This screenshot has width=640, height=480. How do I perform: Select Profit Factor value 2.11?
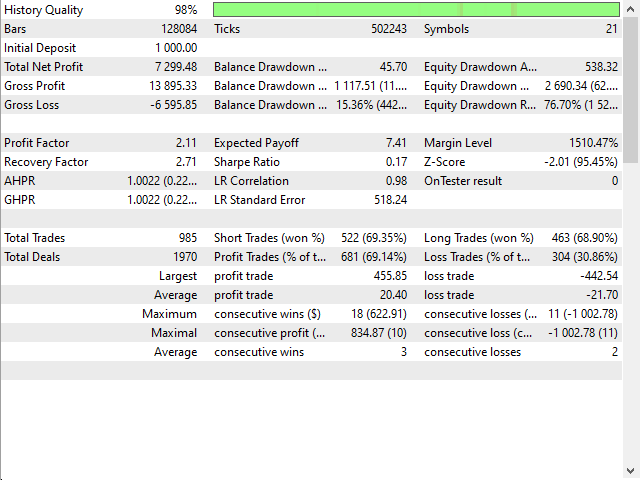[x=186, y=143]
